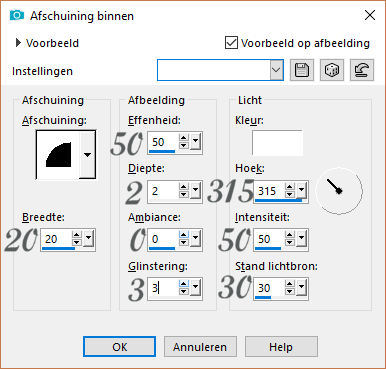Decrease Breedte with down arrow

[x=77, y=243]
